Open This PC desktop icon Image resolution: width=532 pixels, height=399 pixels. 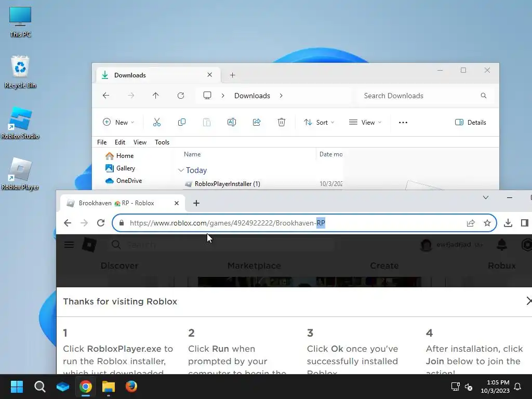coord(20,21)
